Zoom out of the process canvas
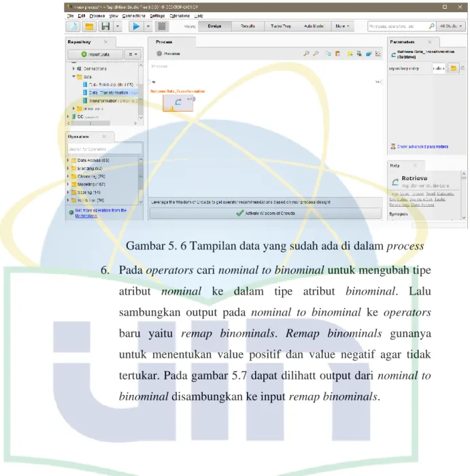470x476 pixels. click(316, 54)
